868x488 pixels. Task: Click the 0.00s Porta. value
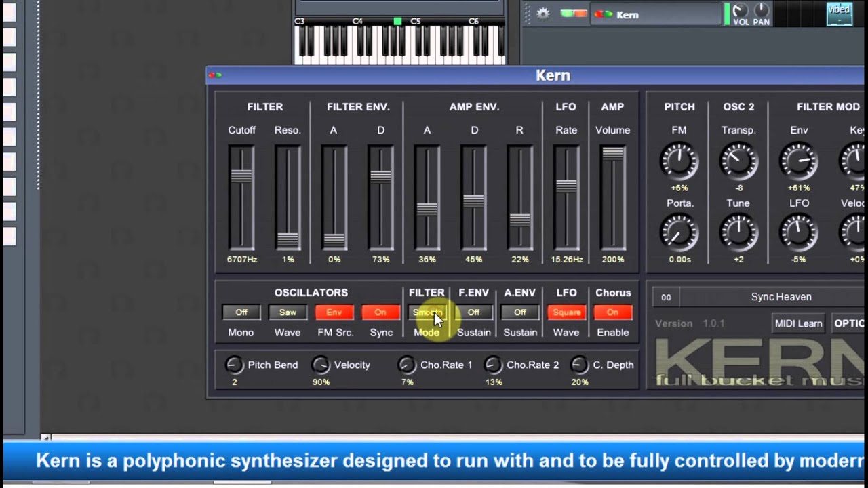[679, 260]
